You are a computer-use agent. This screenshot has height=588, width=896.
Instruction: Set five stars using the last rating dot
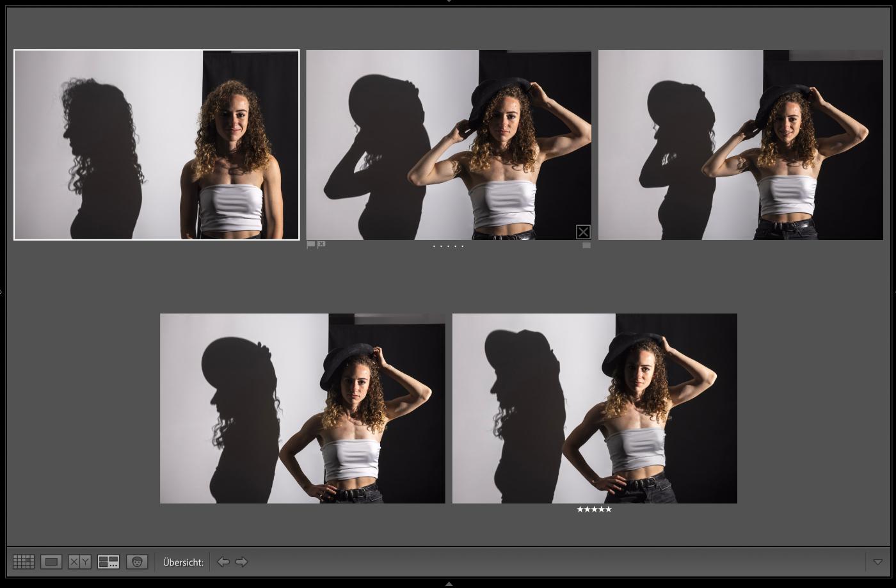[x=463, y=246]
